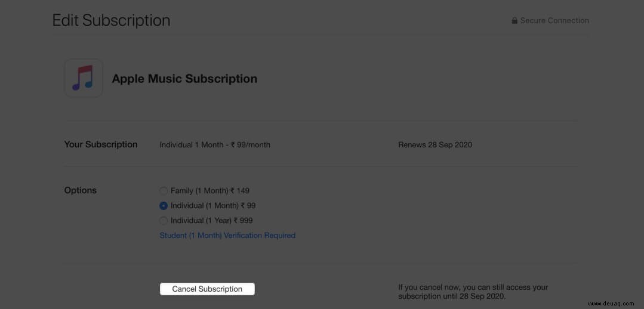Screen dimensions: 644x309
Task: Choose the Individual (1 Year) radio button
Action: click(164, 221)
